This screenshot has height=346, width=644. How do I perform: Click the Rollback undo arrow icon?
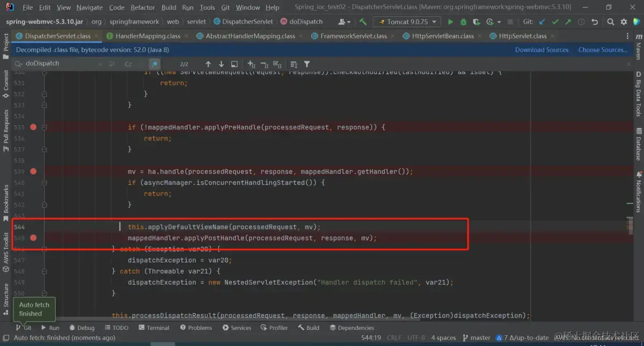pyautogui.click(x=594, y=22)
